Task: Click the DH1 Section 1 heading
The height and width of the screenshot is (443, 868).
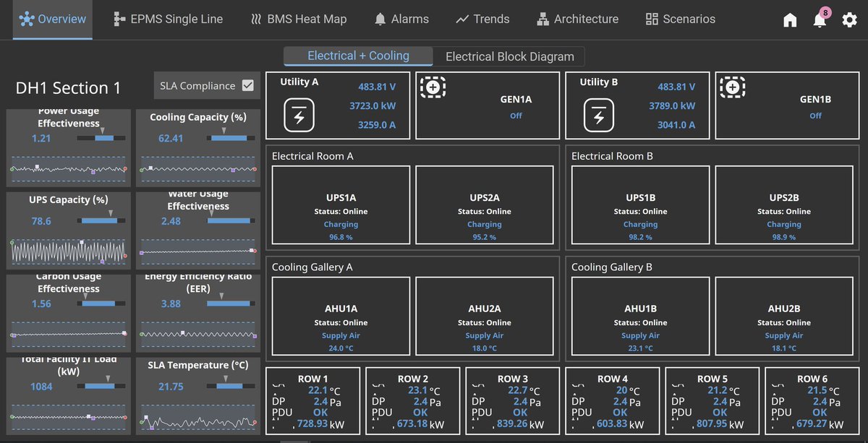Action: pyautogui.click(x=69, y=88)
